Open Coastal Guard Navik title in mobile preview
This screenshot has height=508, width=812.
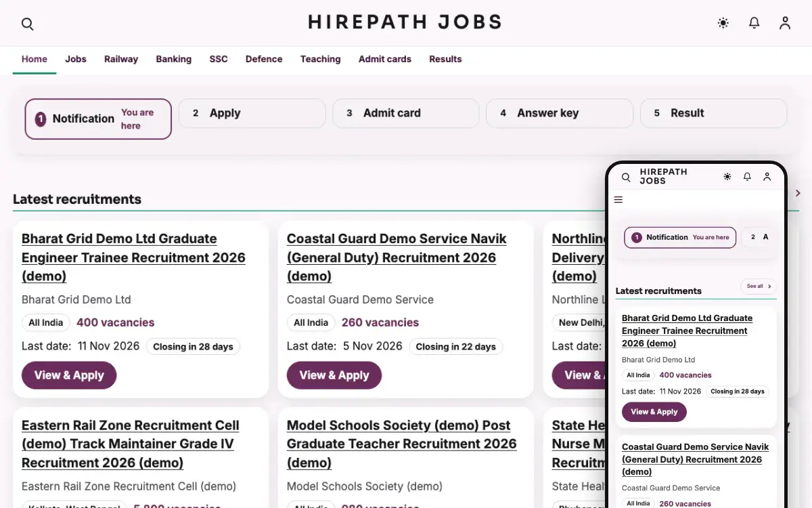[695, 459]
